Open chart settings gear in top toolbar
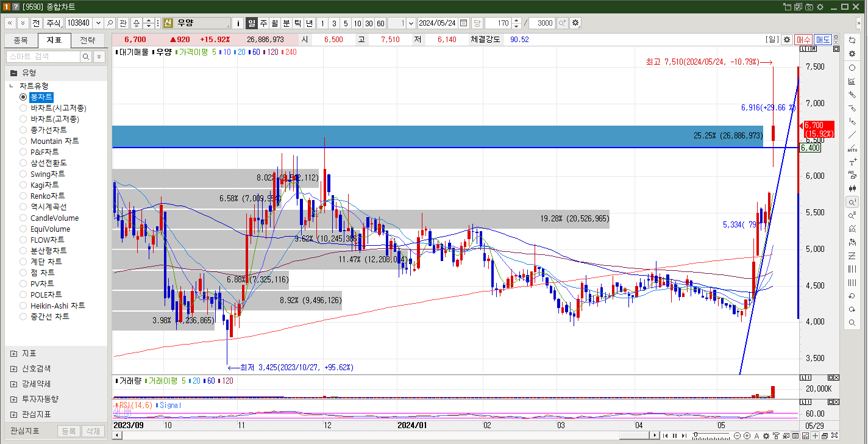The image size is (868, 444). coord(575,23)
